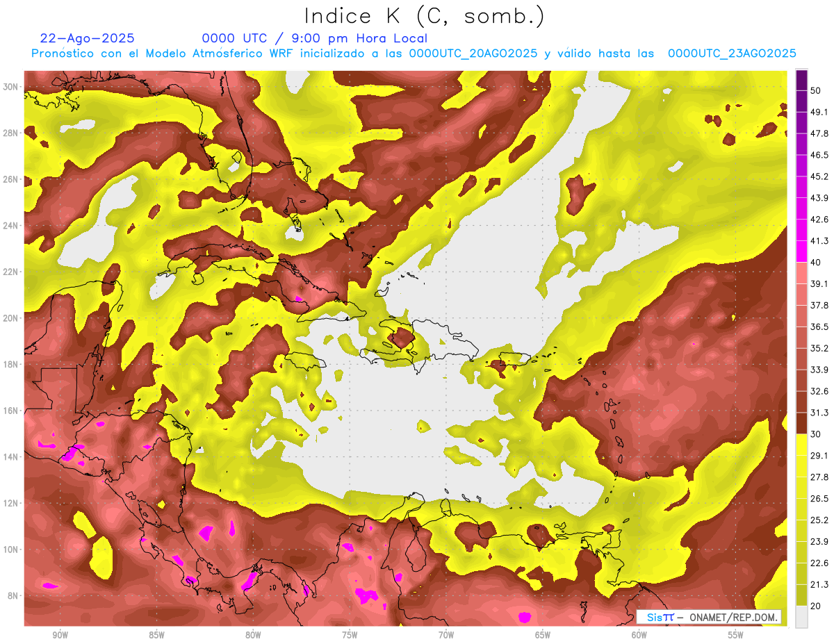
Task: Click the color scale value "21.3"
Action: (820, 584)
